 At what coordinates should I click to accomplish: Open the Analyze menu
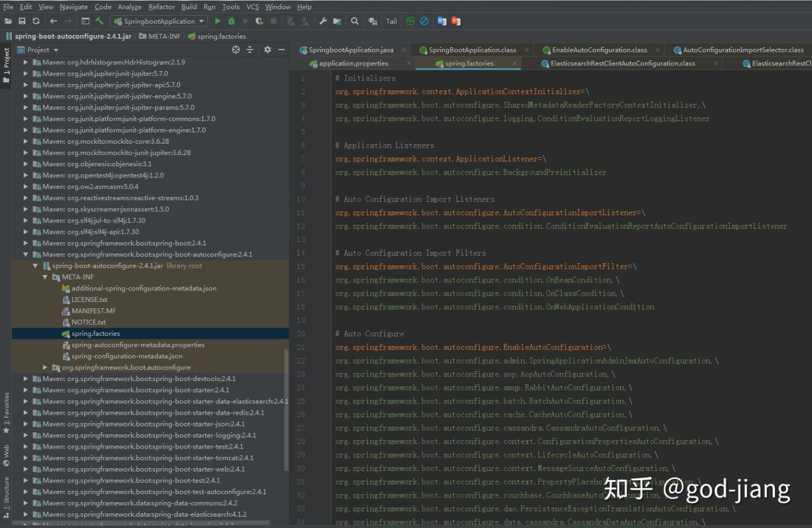click(x=130, y=7)
